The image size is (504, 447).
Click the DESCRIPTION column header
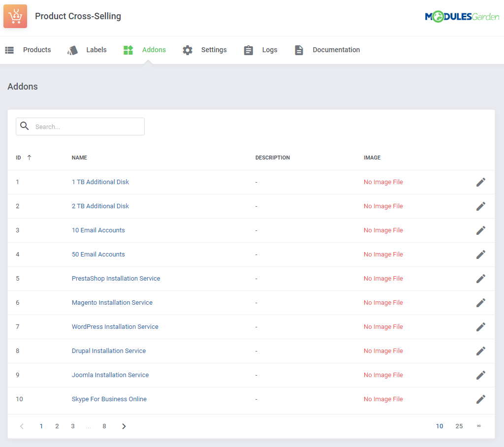pyautogui.click(x=273, y=158)
